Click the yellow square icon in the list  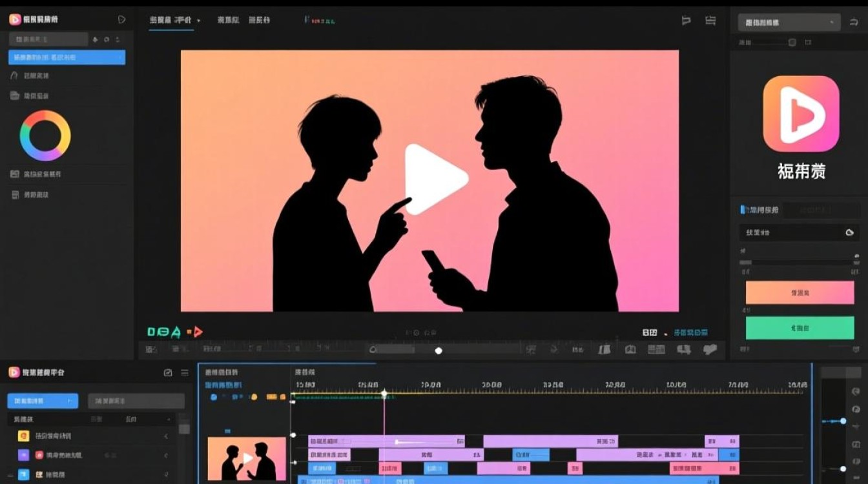pos(23,436)
